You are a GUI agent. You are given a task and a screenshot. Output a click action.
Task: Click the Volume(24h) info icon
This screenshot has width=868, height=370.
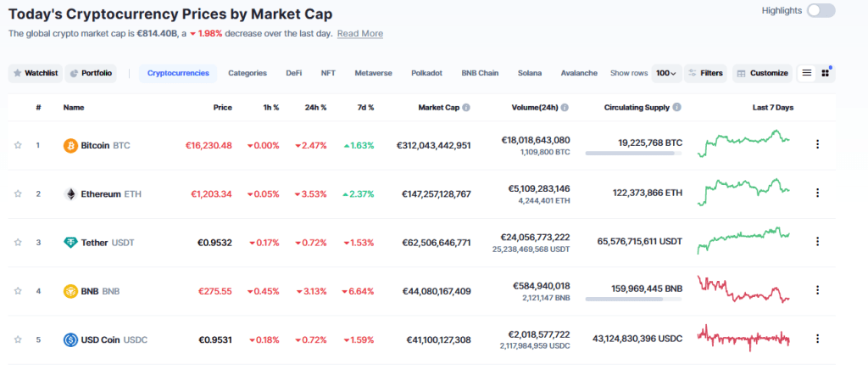coord(565,108)
